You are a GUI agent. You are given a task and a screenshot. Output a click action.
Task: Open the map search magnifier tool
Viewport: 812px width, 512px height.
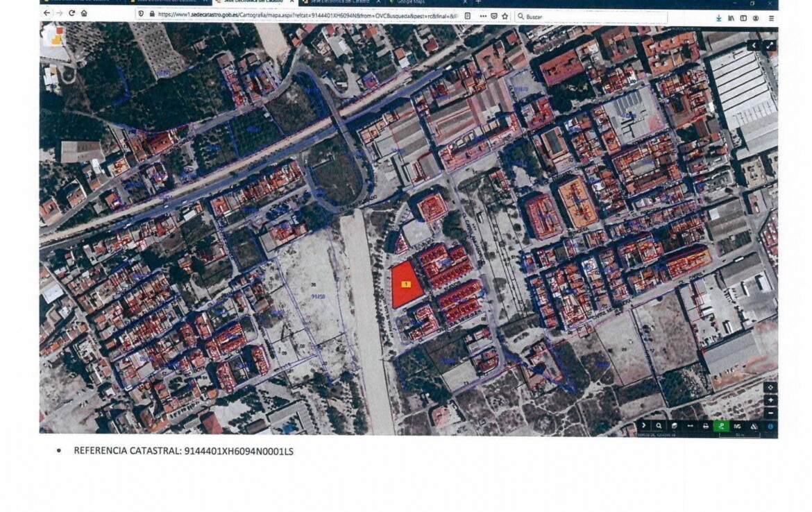coord(659,426)
